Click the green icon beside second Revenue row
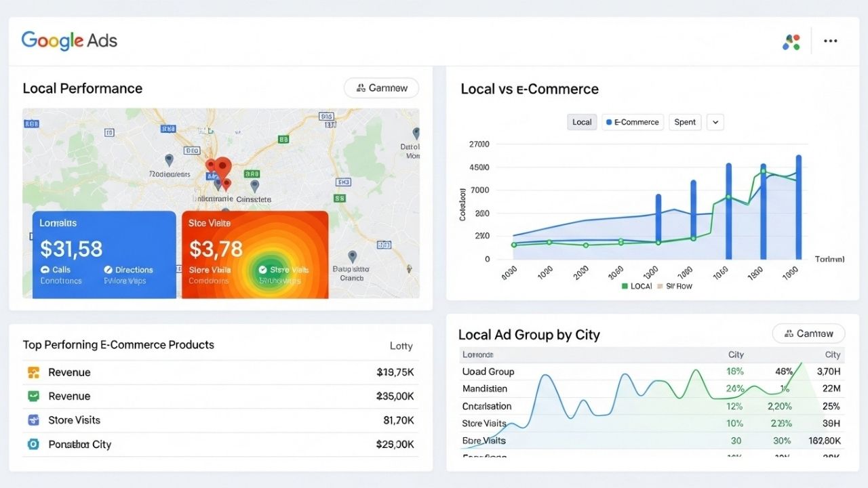 pos(33,396)
